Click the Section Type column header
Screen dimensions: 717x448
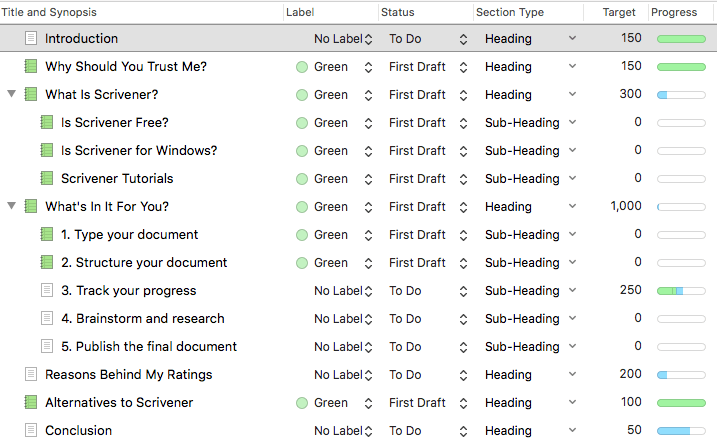coord(510,12)
